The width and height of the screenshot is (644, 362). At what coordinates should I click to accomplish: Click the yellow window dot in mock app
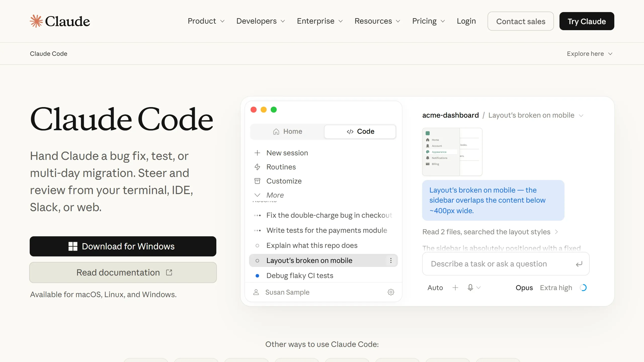click(264, 110)
